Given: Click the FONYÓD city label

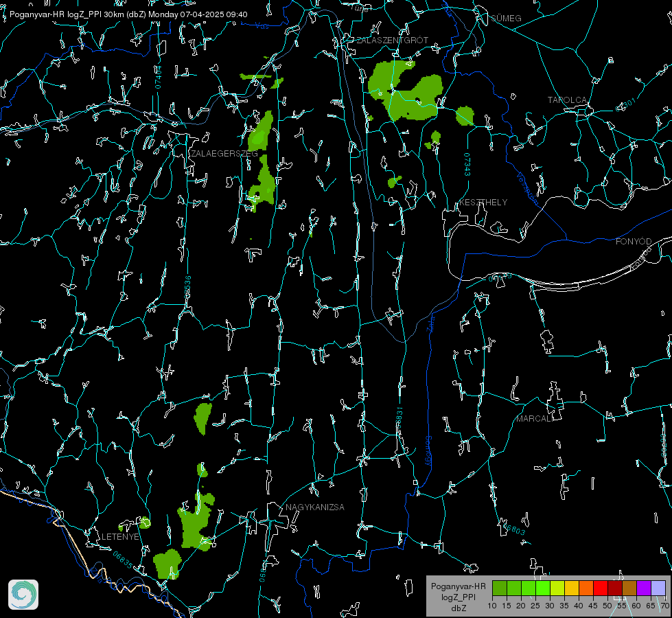Looking at the screenshot, I should (x=634, y=242).
